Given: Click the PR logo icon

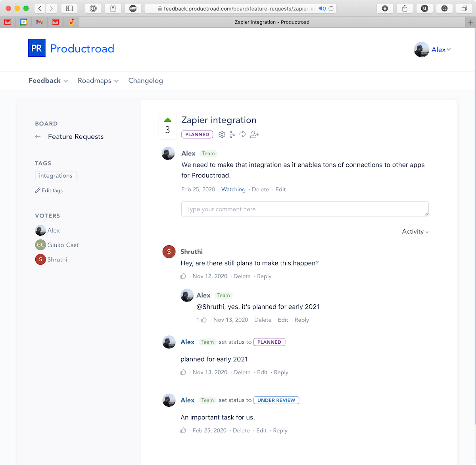Looking at the screenshot, I should (36, 48).
